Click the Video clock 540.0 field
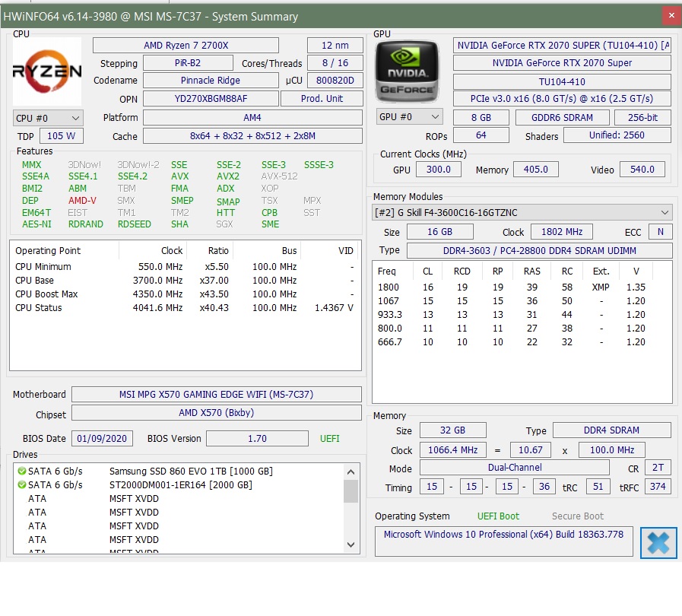This screenshot has width=682, height=616. pyautogui.click(x=642, y=170)
